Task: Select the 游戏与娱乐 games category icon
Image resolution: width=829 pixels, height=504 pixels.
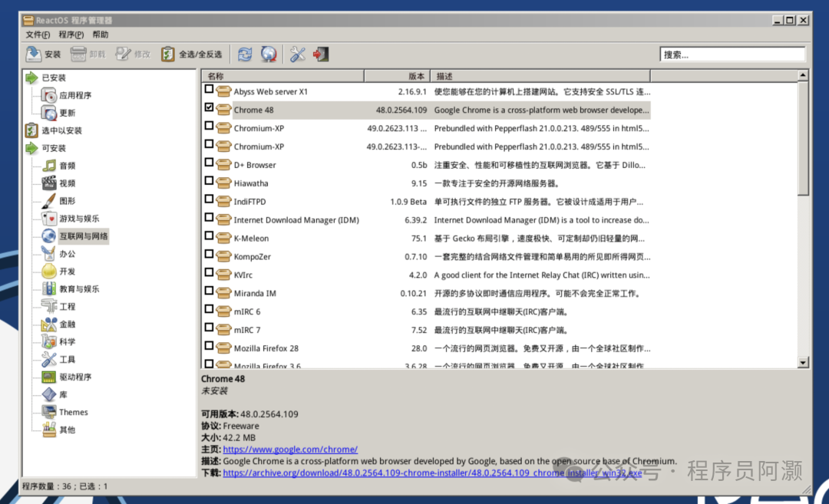Action: pyautogui.click(x=49, y=218)
